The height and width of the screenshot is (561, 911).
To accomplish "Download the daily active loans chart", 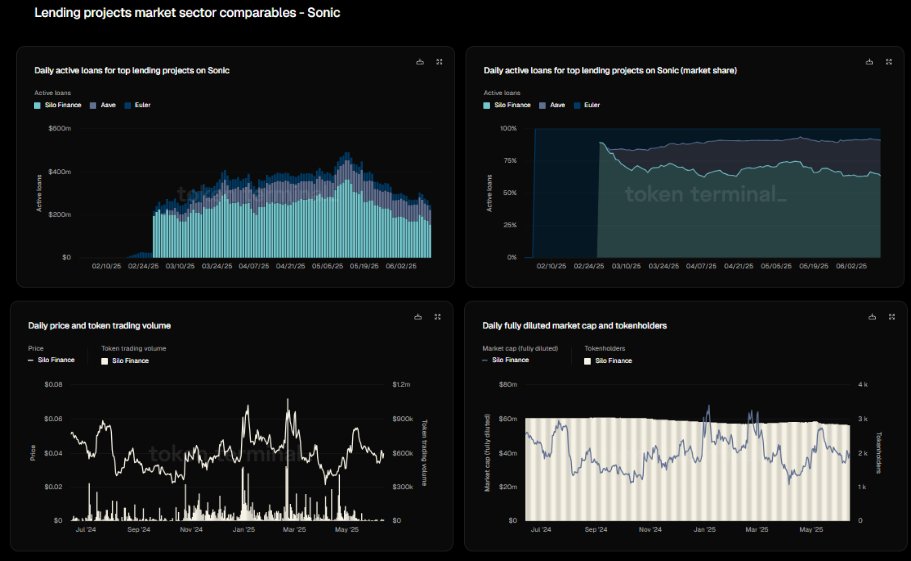I will pyautogui.click(x=420, y=62).
